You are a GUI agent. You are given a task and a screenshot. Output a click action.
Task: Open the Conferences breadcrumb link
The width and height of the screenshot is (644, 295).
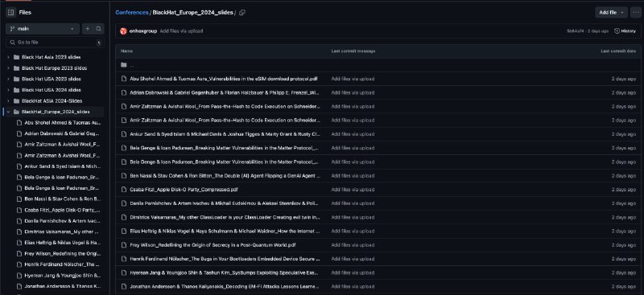pyautogui.click(x=132, y=12)
